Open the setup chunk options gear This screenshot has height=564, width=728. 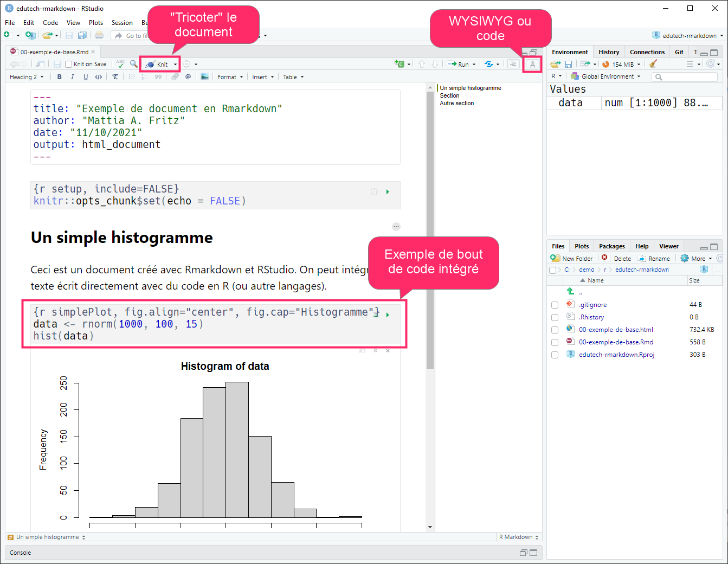tap(374, 192)
